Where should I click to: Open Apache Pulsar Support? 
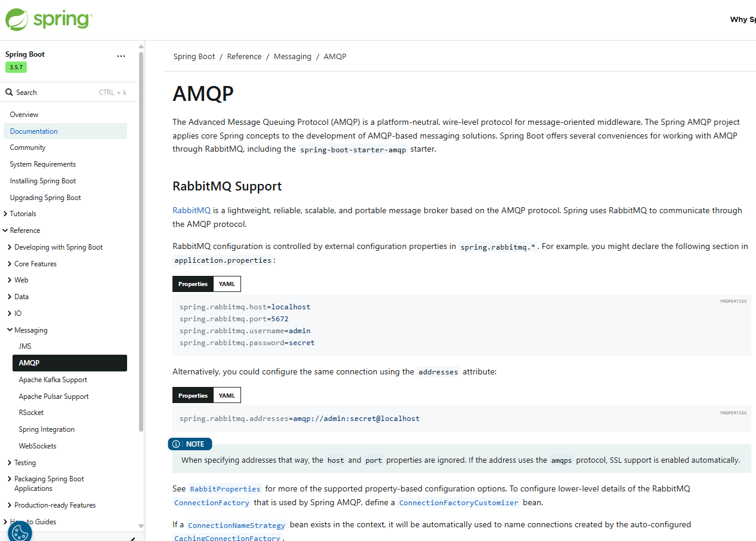[x=54, y=396]
